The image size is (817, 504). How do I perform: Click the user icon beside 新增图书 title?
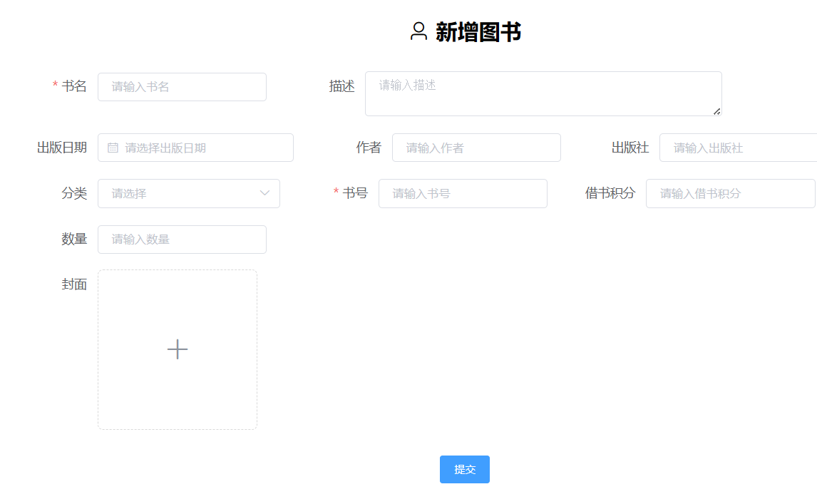coord(418,31)
